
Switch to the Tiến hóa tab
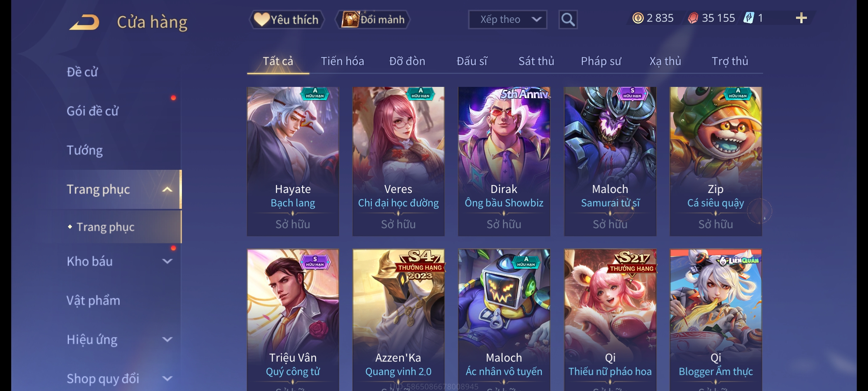[342, 61]
